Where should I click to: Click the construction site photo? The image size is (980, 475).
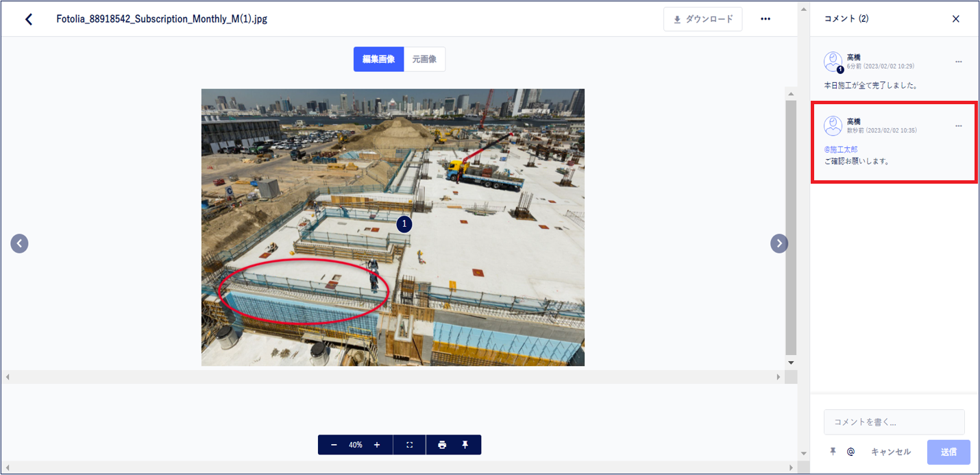point(393,228)
